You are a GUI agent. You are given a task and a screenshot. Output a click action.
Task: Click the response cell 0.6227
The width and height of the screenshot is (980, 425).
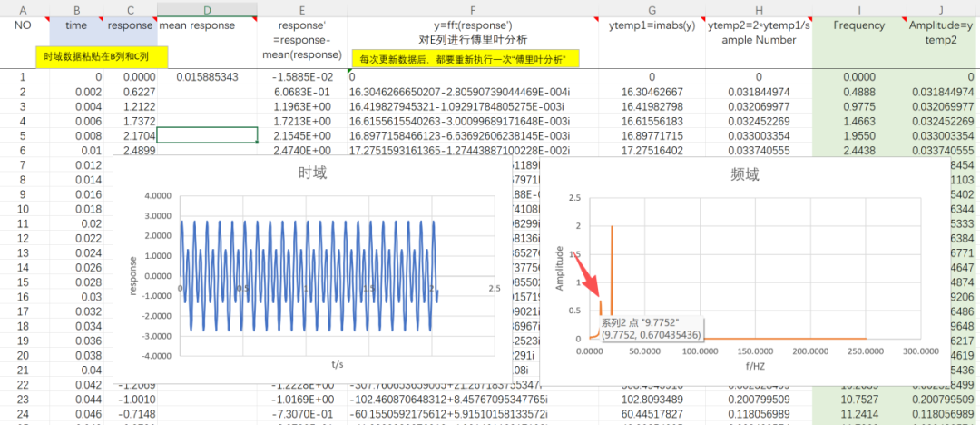[131, 92]
